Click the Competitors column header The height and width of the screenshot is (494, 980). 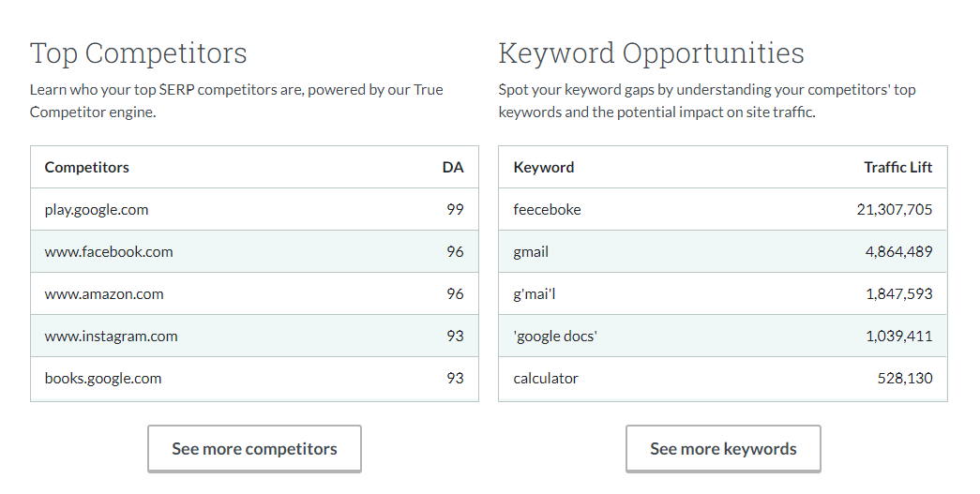point(87,168)
